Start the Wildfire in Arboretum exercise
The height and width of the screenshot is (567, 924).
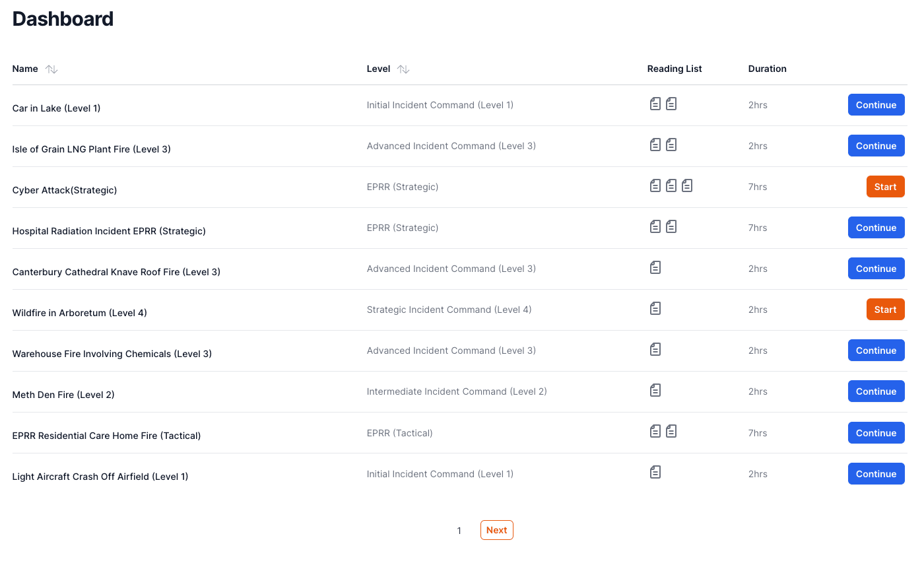point(885,310)
